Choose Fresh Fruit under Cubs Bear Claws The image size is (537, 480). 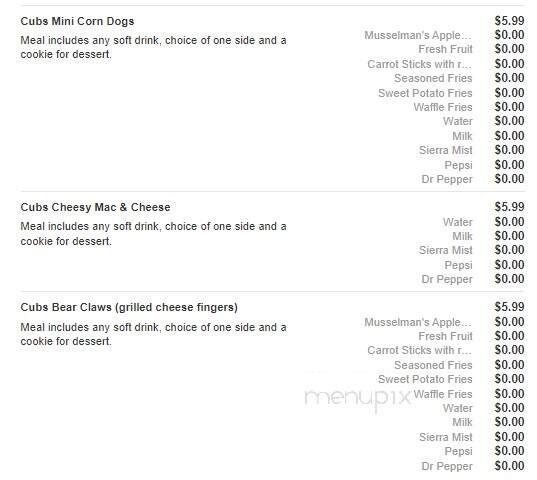click(445, 336)
